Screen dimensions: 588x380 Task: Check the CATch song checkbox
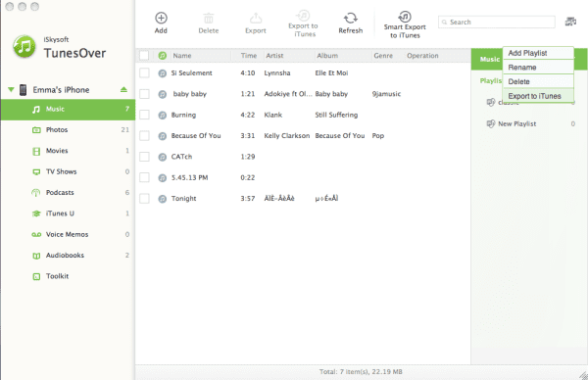click(144, 157)
